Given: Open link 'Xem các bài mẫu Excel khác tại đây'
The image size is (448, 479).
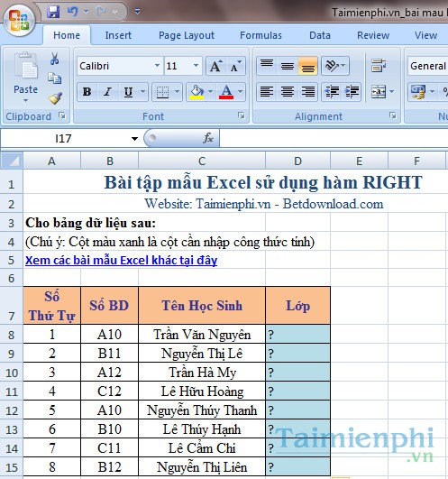Looking at the screenshot, I should pyautogui.click(x=121, y=261).
